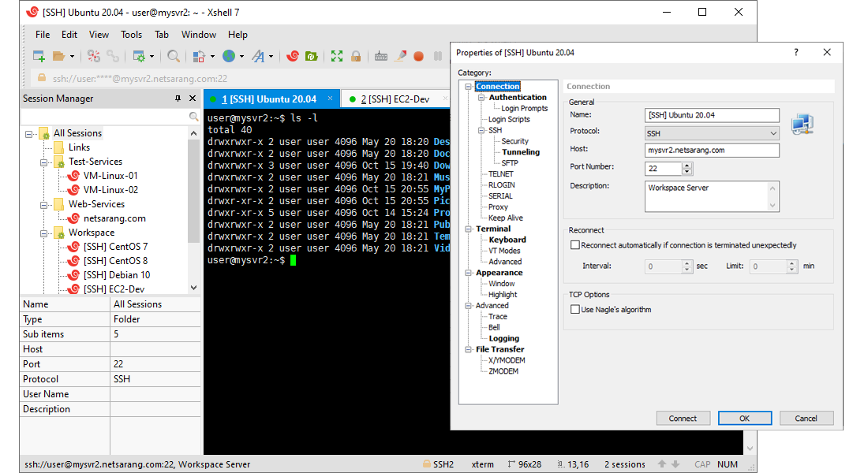This screenshot has width=868, height=473.
Task: Collapse the Terminal category node
Action: pyautogui.click(x=468, y=229)
